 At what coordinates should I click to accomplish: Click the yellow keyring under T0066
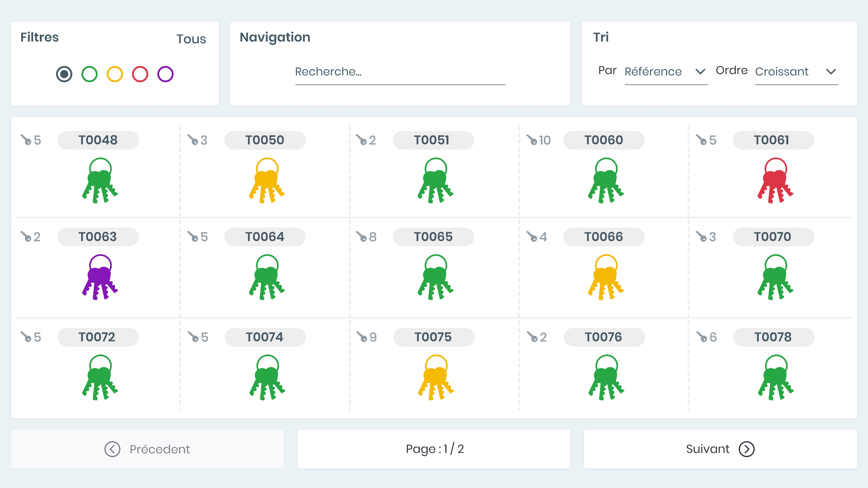pyautogui.click(x=606, y=277)
